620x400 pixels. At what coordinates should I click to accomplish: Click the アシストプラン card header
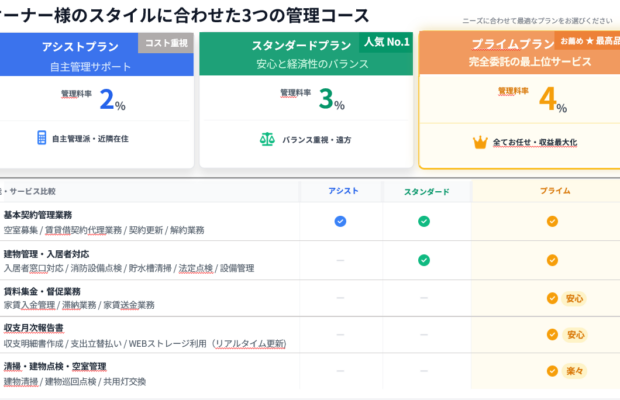[x=96, y=55]
